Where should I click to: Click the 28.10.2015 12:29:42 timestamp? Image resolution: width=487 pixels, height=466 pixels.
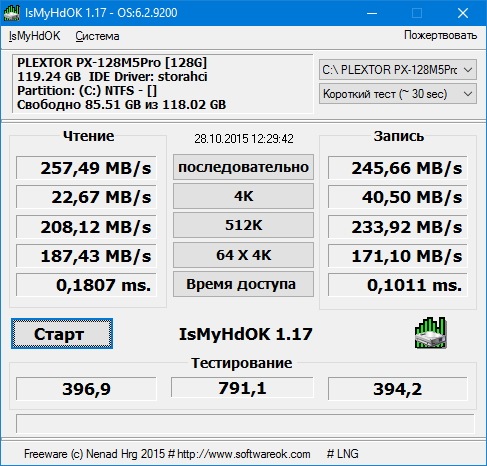point(244,139)
